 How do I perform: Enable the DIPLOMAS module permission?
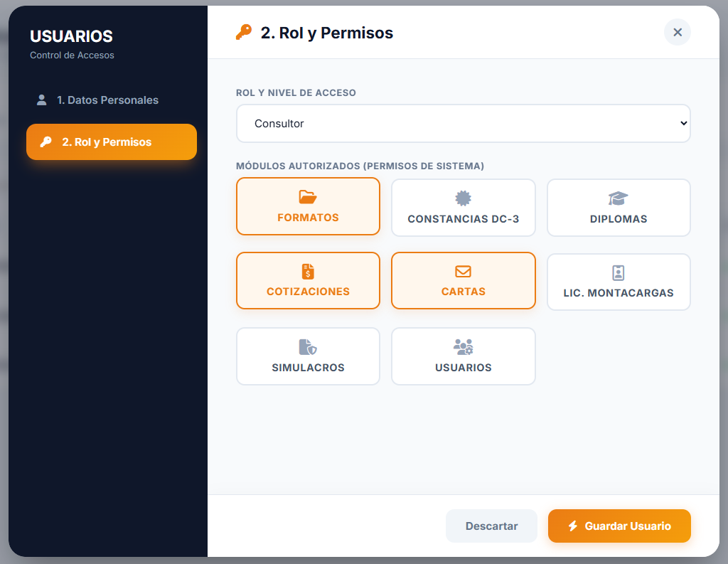tap(619, 208)
